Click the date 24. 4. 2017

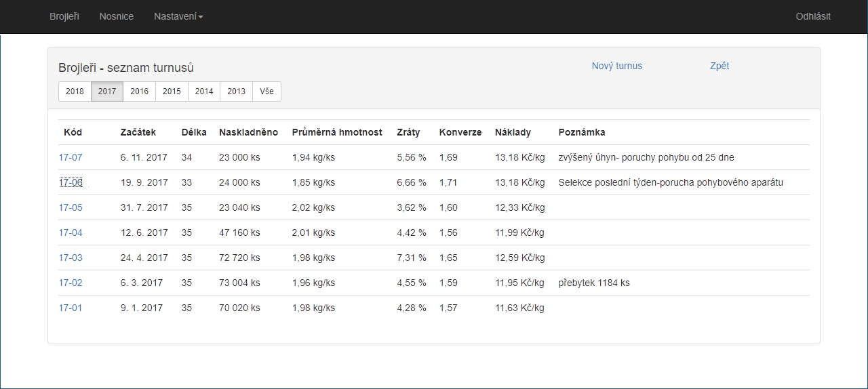click(x=144, y=258)
